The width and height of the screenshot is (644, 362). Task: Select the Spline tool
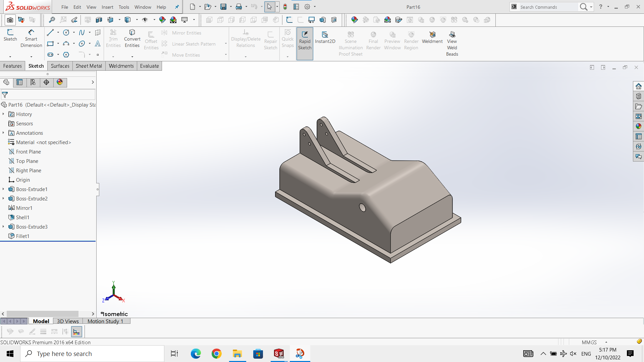(82, 33)
